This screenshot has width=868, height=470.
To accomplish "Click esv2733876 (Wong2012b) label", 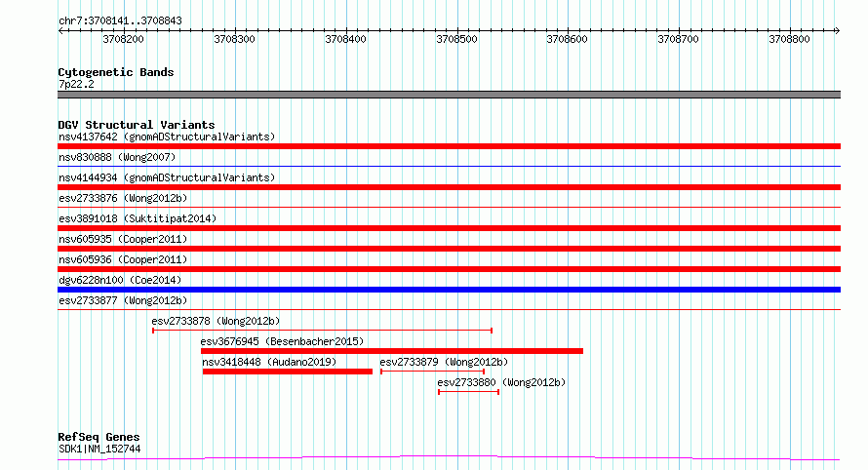I will [123, 198].
